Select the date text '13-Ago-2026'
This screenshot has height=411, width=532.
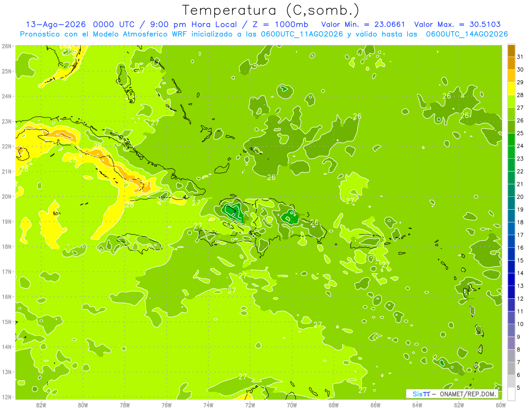55,24
